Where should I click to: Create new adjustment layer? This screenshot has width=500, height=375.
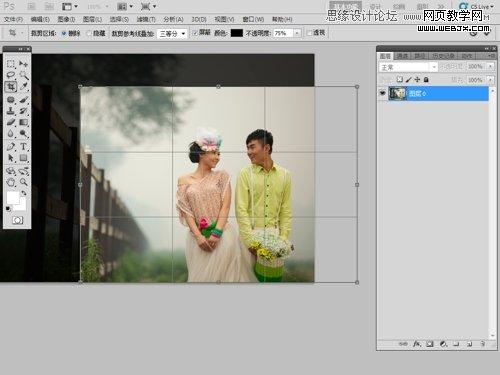click(x=443, y=344)
